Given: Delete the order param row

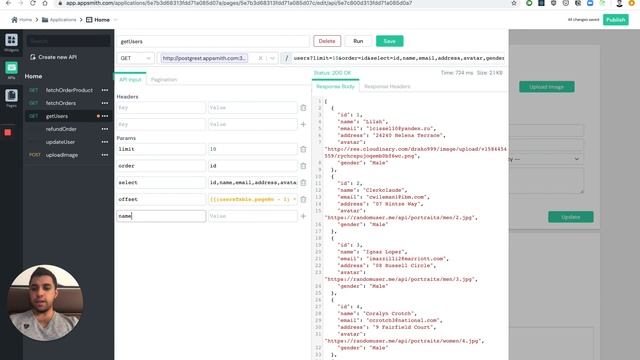Looking at the screenshot, I should [303, 166].
